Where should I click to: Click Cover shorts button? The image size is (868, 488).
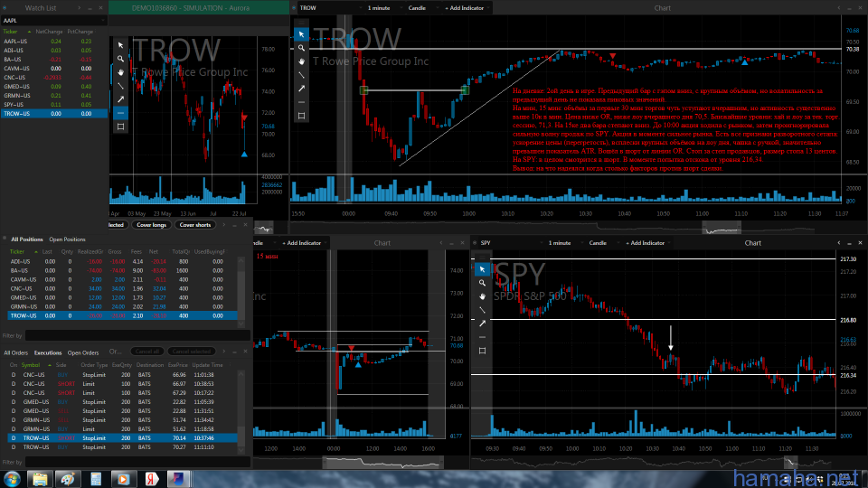[x=195, y=225]
